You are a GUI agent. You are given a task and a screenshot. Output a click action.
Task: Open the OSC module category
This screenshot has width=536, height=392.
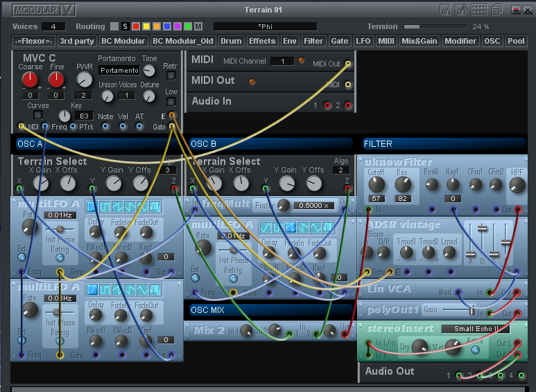[492, 41]
